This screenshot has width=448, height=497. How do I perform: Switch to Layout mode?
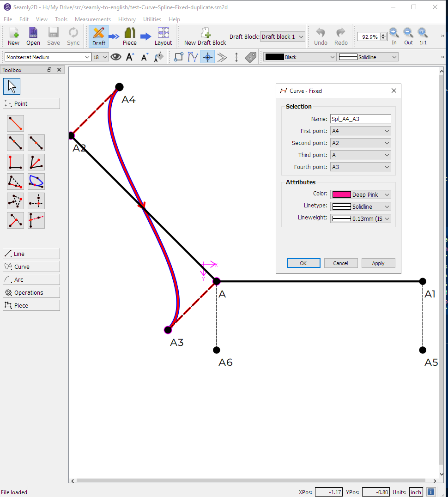[x=163, y=36]
